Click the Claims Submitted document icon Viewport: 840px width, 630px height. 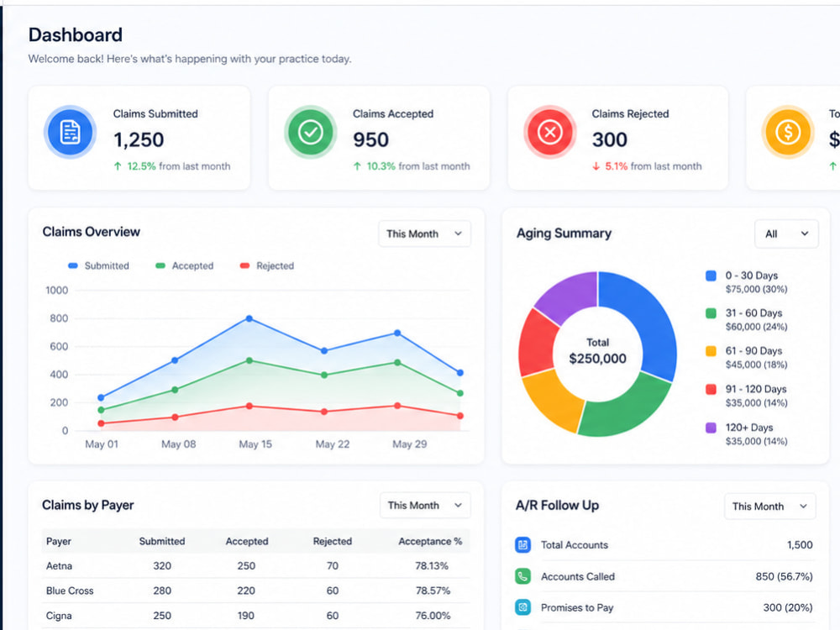click(x=71, y=132)
